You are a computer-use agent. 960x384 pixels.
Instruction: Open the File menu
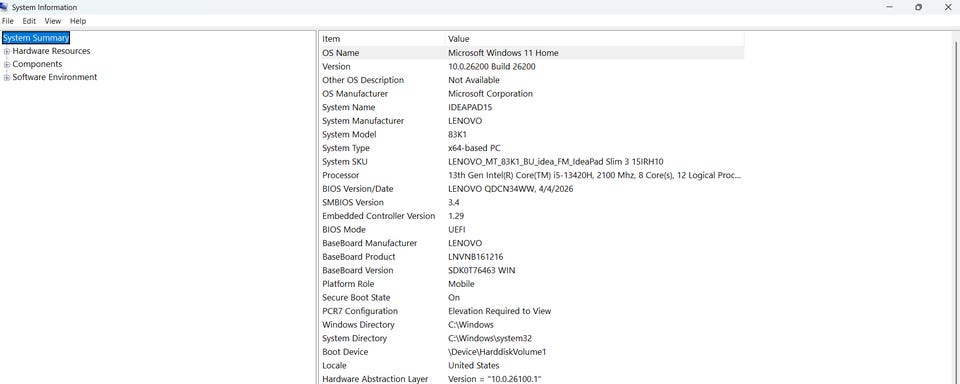[x=7, y=21]
